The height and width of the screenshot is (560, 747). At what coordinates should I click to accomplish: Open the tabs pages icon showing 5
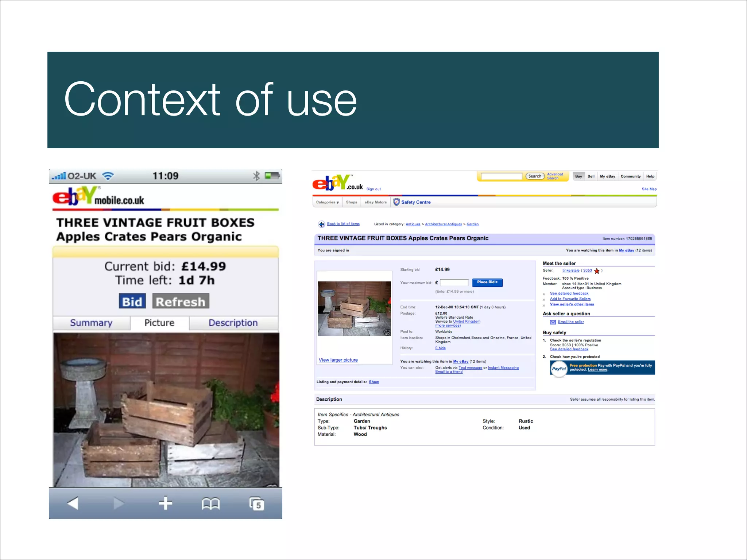[x=256, y=504]
